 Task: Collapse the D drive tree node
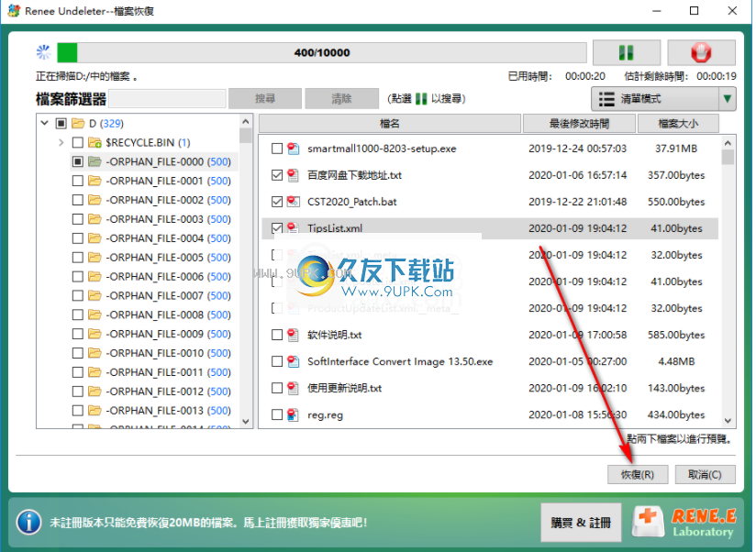pos(45,123)
